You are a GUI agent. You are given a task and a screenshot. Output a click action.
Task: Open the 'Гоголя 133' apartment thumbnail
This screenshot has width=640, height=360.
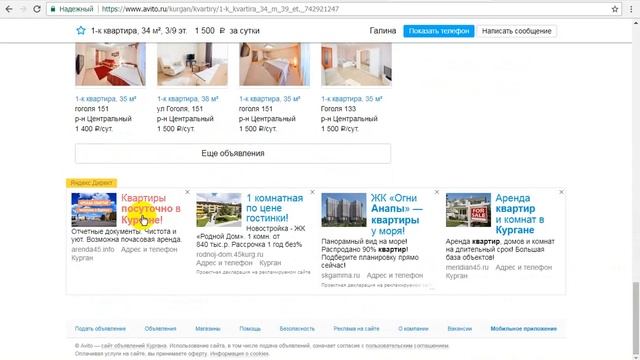pos(356,64)
